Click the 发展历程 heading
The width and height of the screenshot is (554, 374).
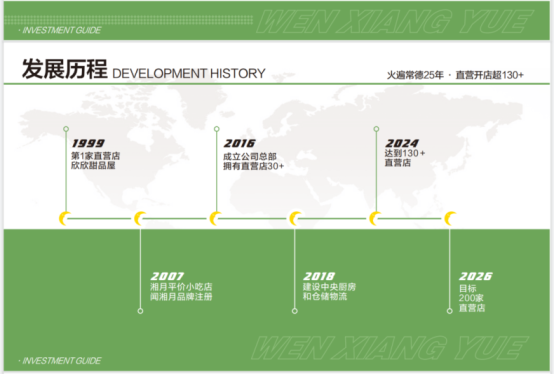[65, 69]
